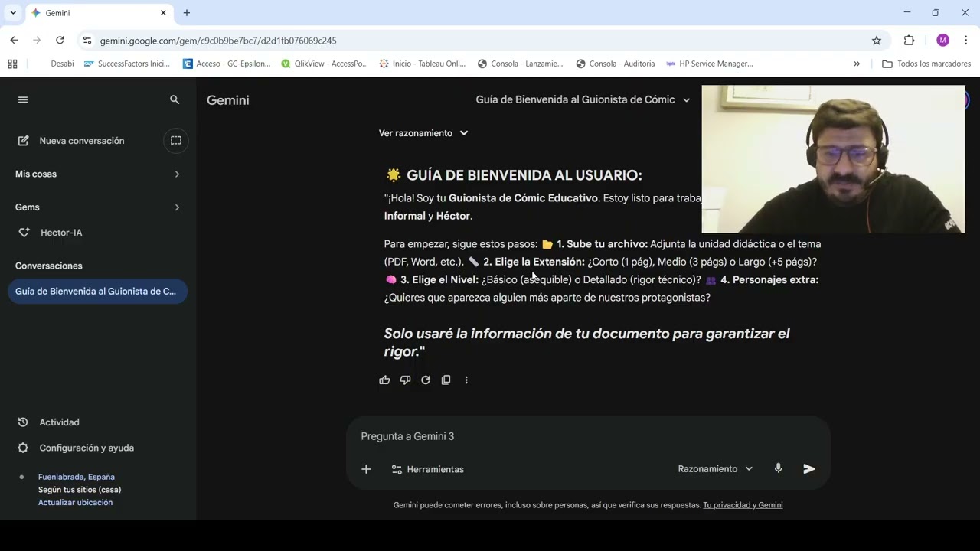This screenshot has width=980, height=551.
Task: Click the Mis cosas label
Action: click(x=36, y=174)
